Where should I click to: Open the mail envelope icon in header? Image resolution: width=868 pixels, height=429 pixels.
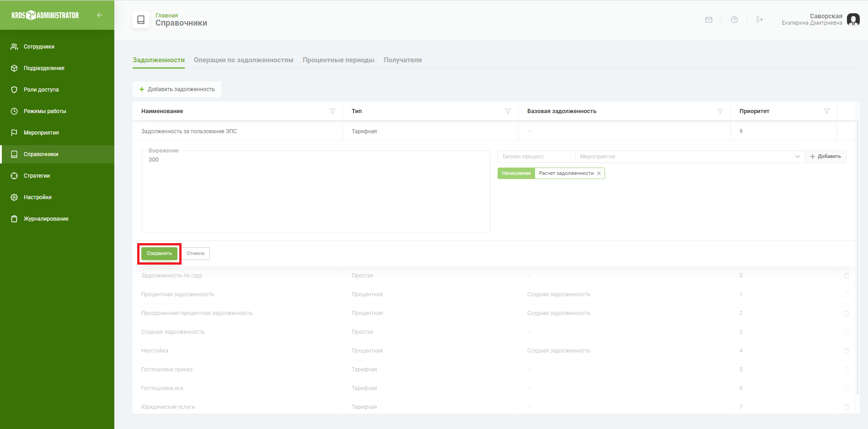pos(709,20)
